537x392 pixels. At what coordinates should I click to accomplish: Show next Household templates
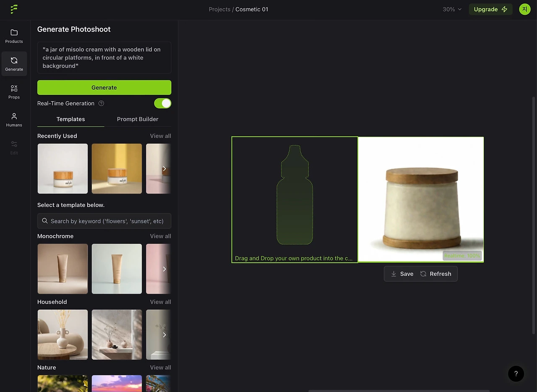pos(164,335)
